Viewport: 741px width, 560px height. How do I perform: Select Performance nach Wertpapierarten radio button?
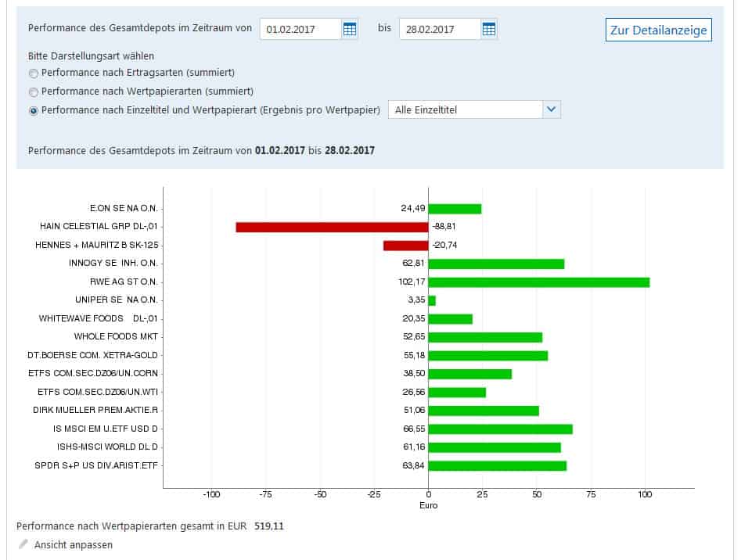pyautogui.click(x=33, y=92)
